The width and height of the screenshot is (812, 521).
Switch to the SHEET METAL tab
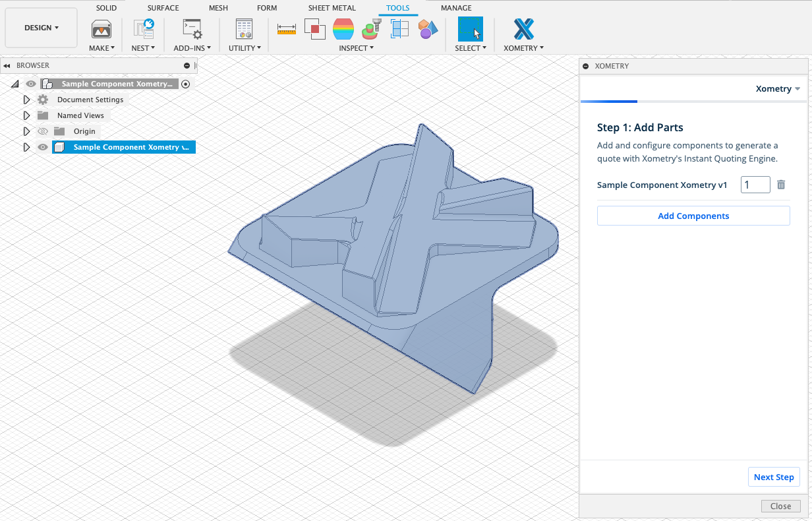[332, 8]
